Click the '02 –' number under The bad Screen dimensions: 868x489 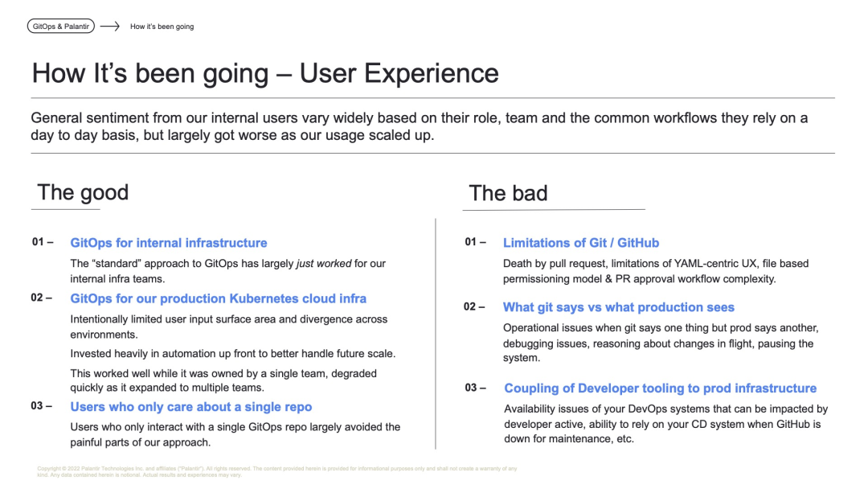pyautogui.click(x=474, y=306)
